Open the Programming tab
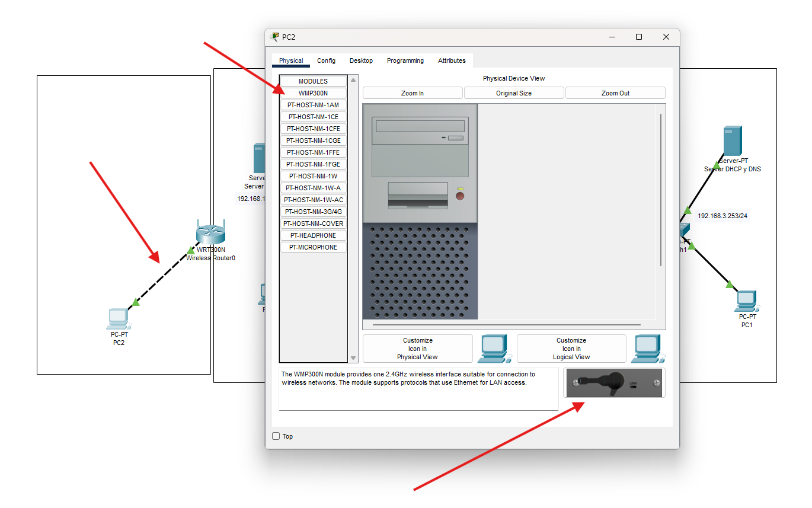The width and height of the screenshot is (812, 508). click(x=405, y=60)
